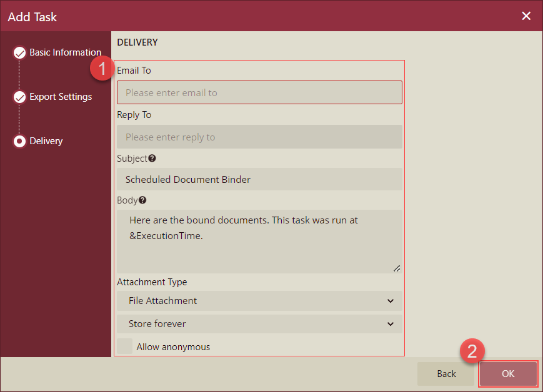Click the Email To input field

coord(259,92)
